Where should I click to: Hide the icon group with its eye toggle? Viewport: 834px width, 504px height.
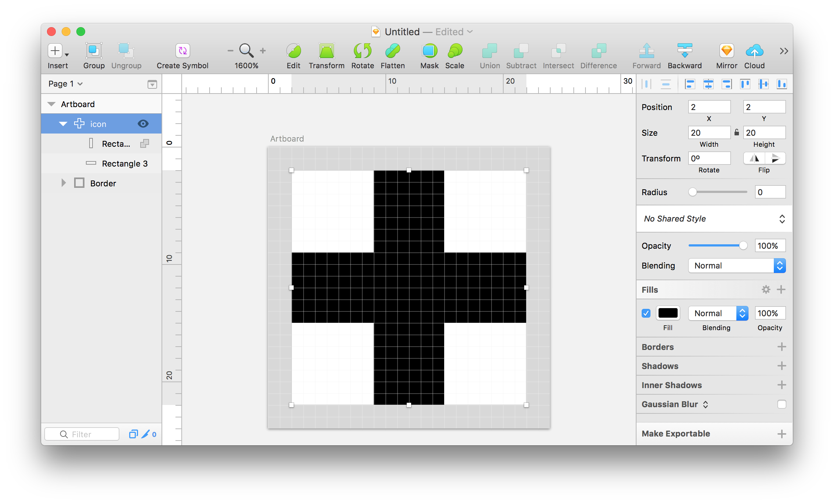[x=143, y=124]
